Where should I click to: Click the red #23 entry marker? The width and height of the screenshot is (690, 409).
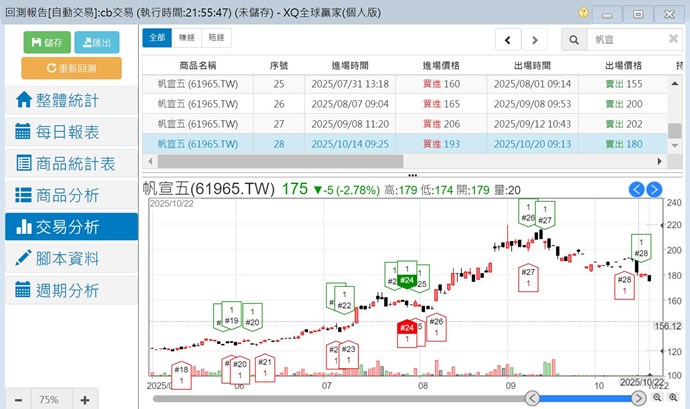click(x=349, y=354)
